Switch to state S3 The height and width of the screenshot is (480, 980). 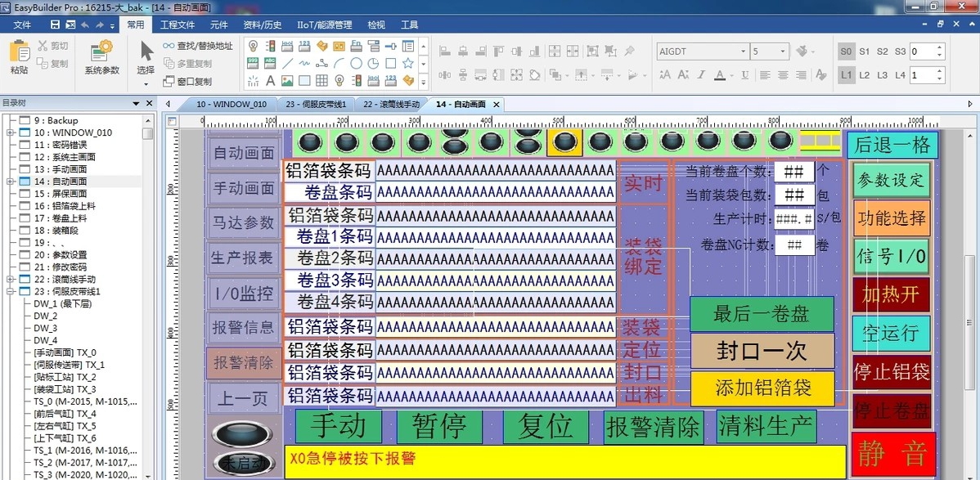tap(900, 52)
